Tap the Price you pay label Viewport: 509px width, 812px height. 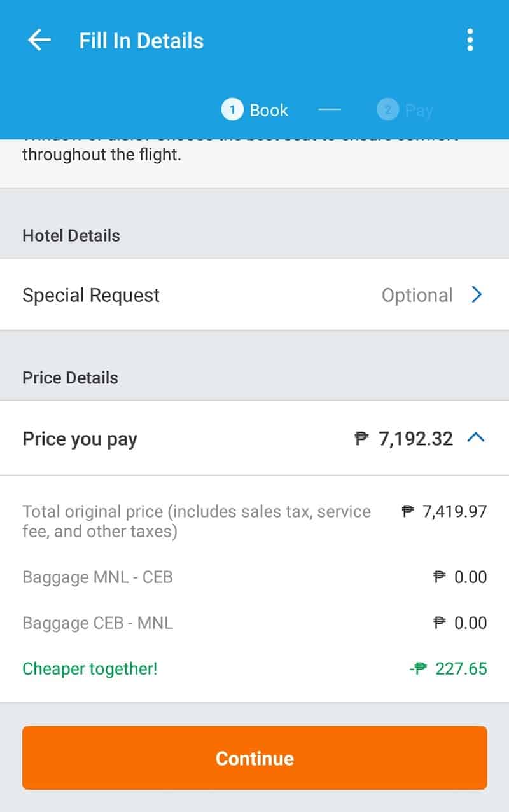(x=80, y=439)
